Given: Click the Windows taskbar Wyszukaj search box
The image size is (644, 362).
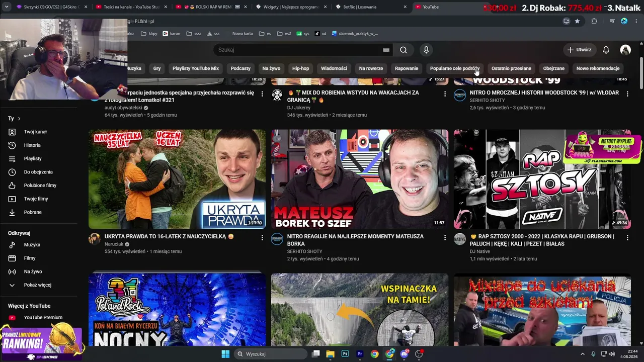Looking at the screenshot, I should click(271, 354).
